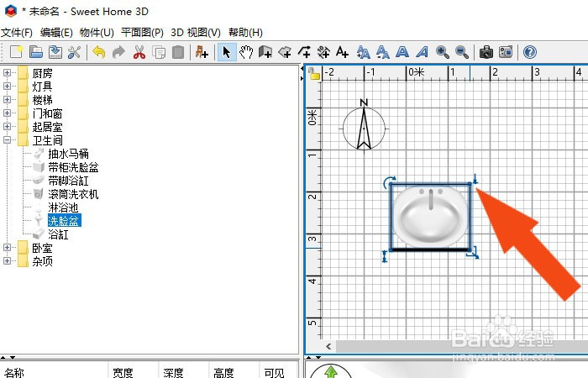The height and width of the screenshot is (378, 588).
Task: Open the 3D 视图(V) menu
Action: (x=196, y=33)
